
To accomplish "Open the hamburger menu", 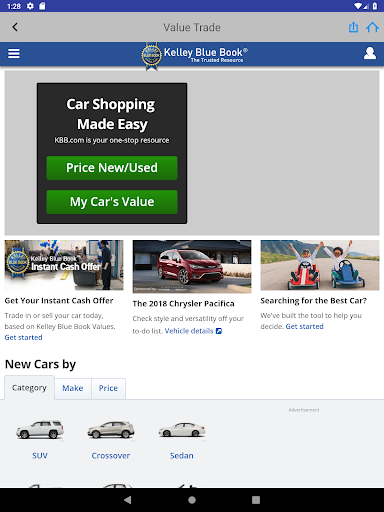I will click(14, 53).
